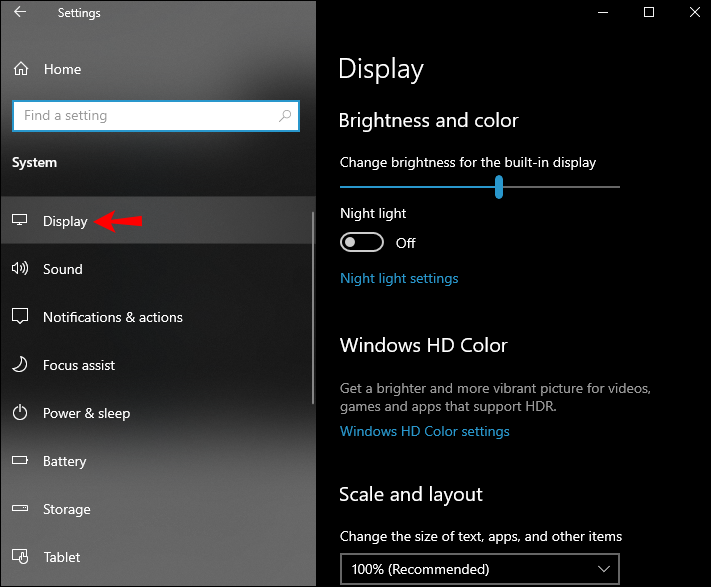
Task: Click the Power & sleep power icon
Action: (x=19, y=412)
